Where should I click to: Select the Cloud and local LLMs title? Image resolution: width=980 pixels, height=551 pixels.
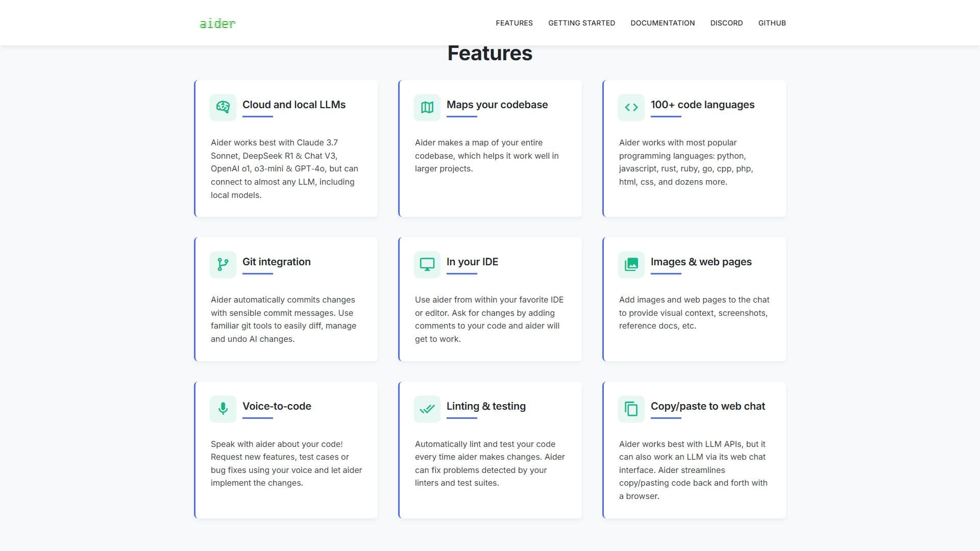pyautogui.click(x=294, y=105)
